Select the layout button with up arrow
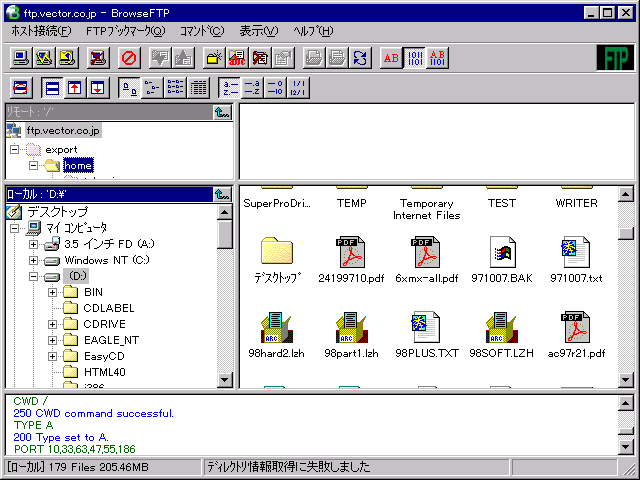 click(75, 88)
